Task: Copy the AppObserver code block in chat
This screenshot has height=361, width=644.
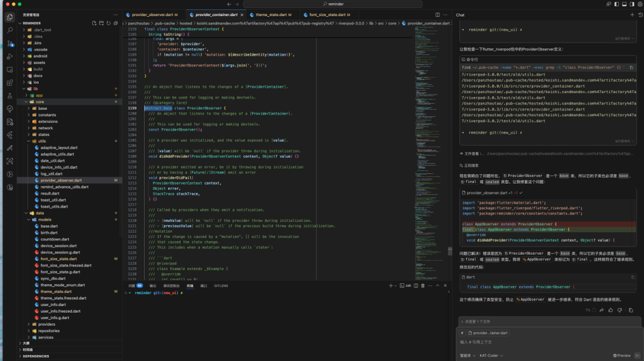Action: (633, 277)
